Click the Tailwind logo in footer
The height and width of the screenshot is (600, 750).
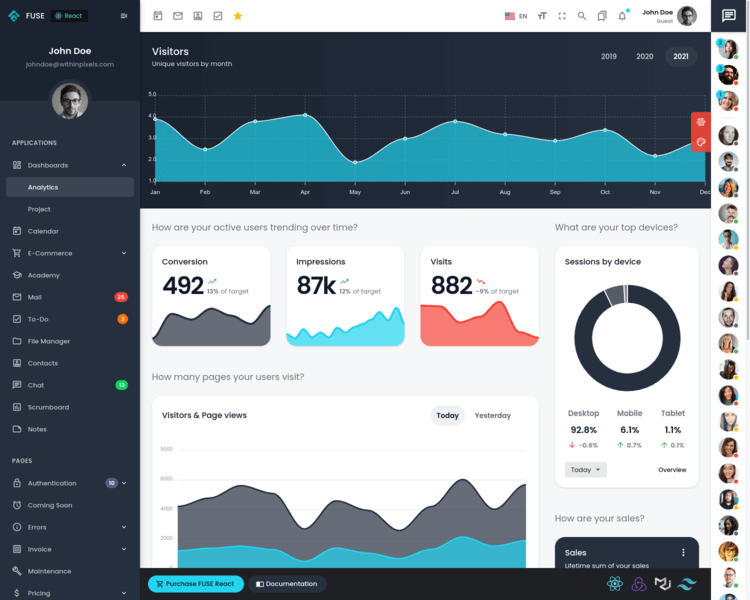687,584
